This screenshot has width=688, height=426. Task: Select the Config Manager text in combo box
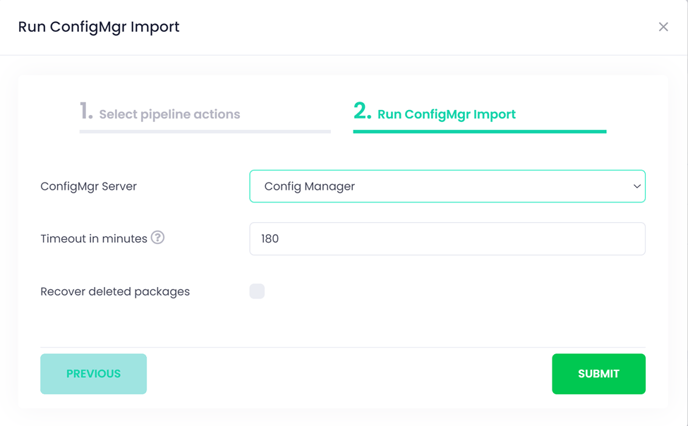(x=309, y=186)
